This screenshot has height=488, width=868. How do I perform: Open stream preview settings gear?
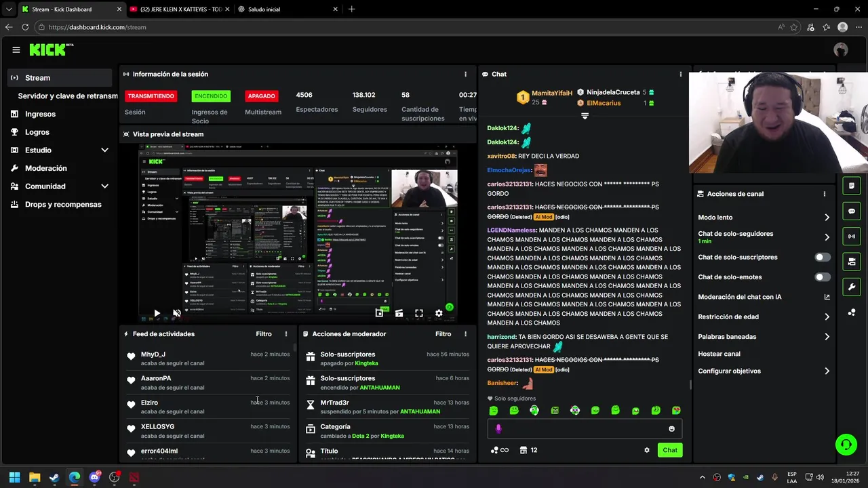click(439, 313)
